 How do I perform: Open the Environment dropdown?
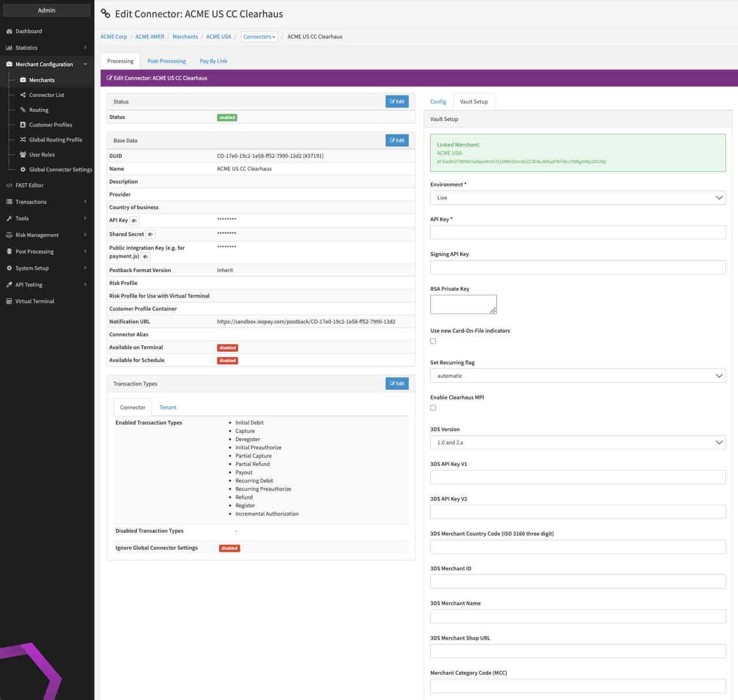click(x=577, y=198)
